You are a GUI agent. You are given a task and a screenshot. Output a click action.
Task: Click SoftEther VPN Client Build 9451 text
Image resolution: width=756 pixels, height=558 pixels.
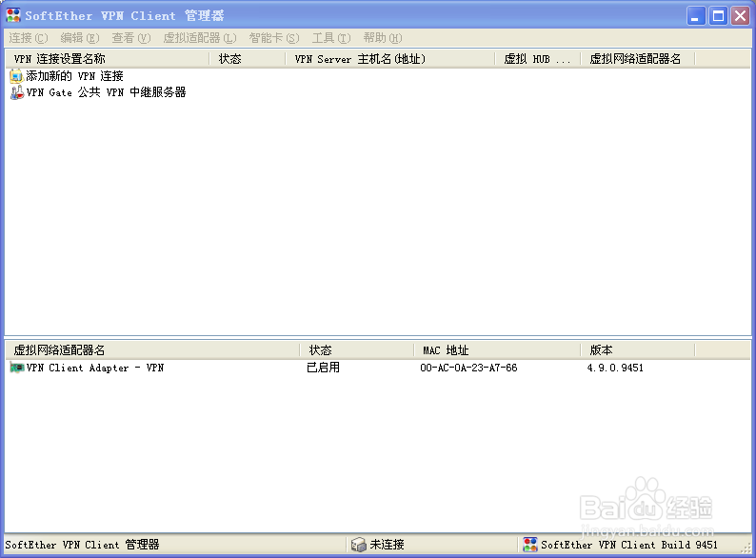(629, 545)
